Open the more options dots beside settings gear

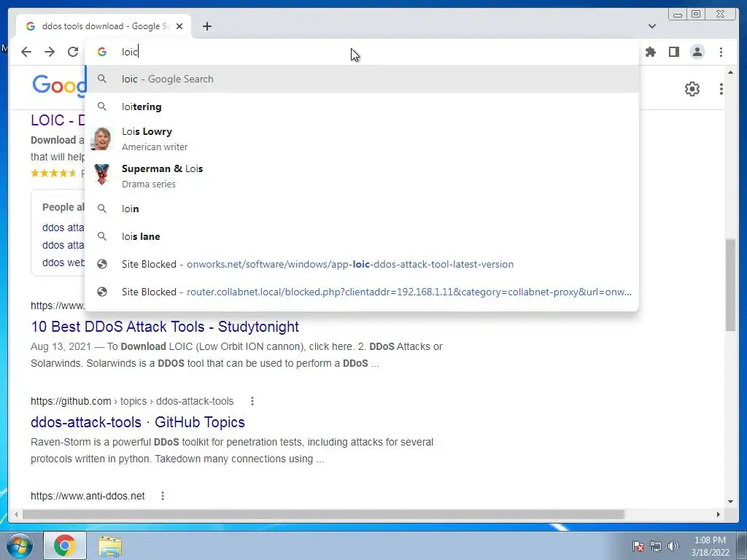click(721, 88)
